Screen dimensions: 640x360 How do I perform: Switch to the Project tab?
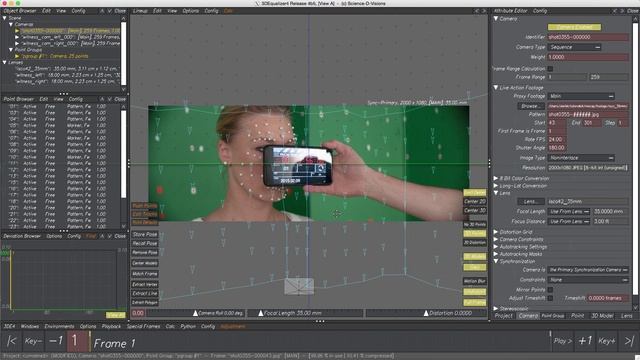coord(504,316)
